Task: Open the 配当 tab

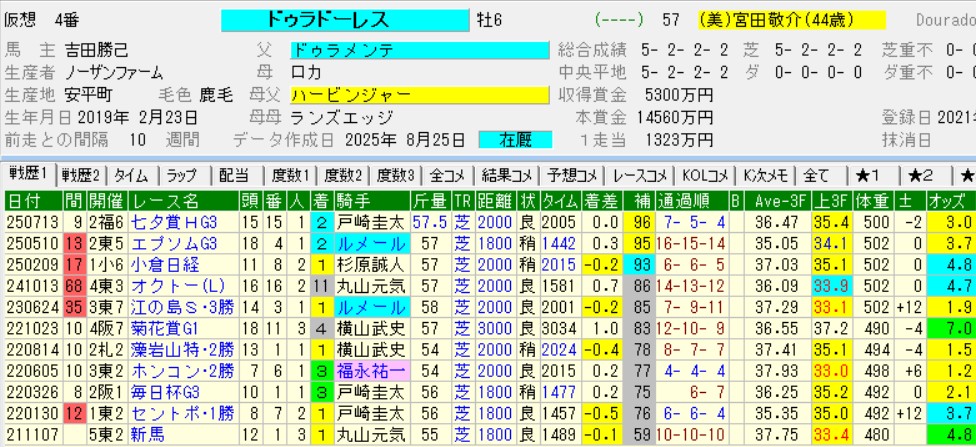Action: point(237,174)
